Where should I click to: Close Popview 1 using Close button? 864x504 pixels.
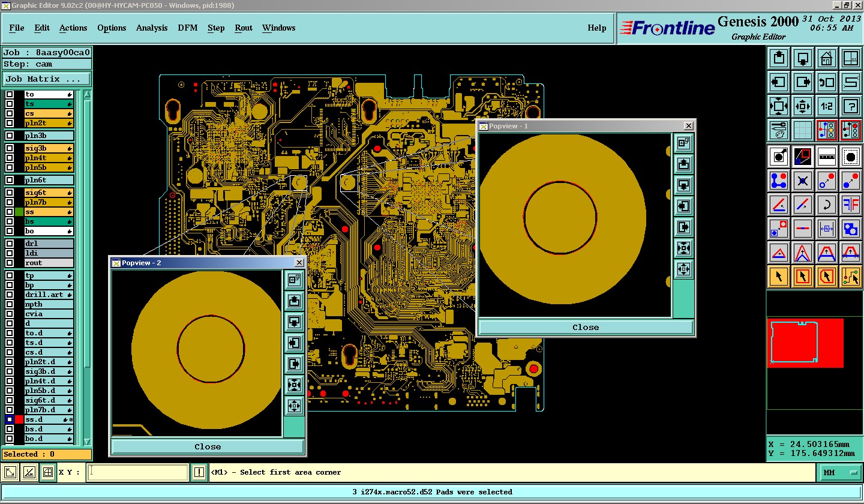[x=586, y=328]
